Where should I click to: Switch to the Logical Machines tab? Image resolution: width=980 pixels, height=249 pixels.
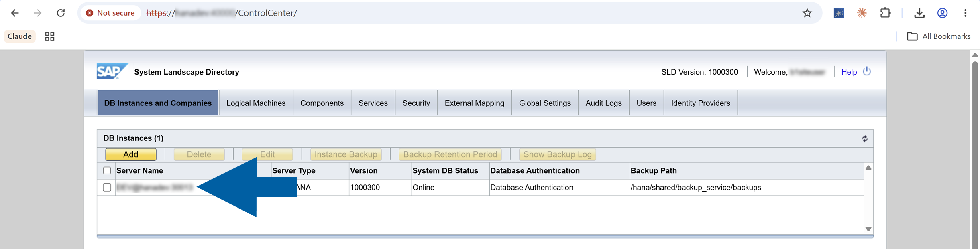click(256, 103)
